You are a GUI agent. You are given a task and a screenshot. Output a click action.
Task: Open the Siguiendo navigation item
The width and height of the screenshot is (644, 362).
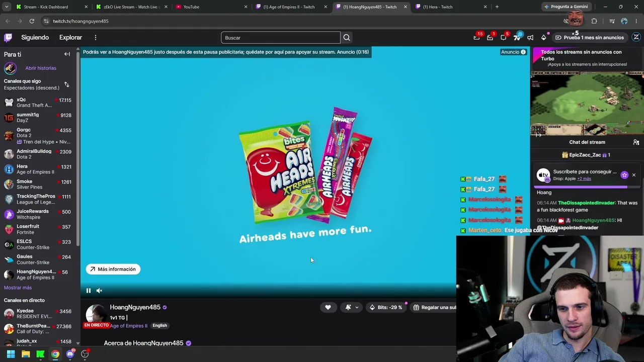pyautogui.click(x=35, y=37)
